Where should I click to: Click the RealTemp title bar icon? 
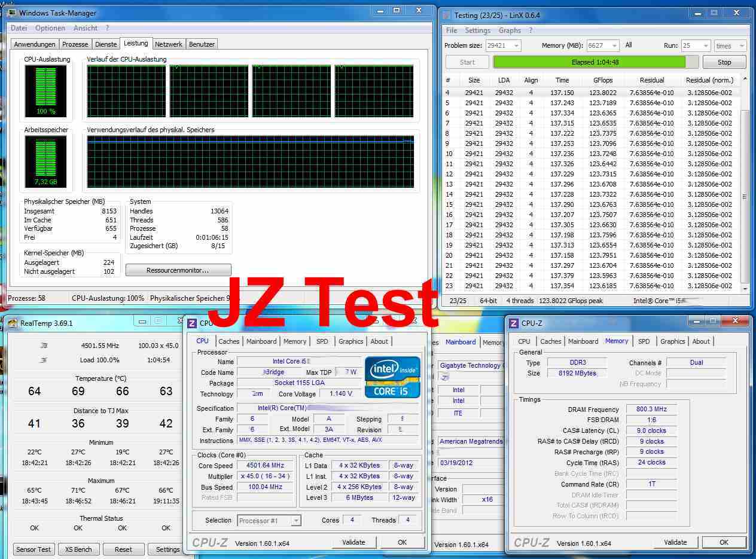point(13,323)
